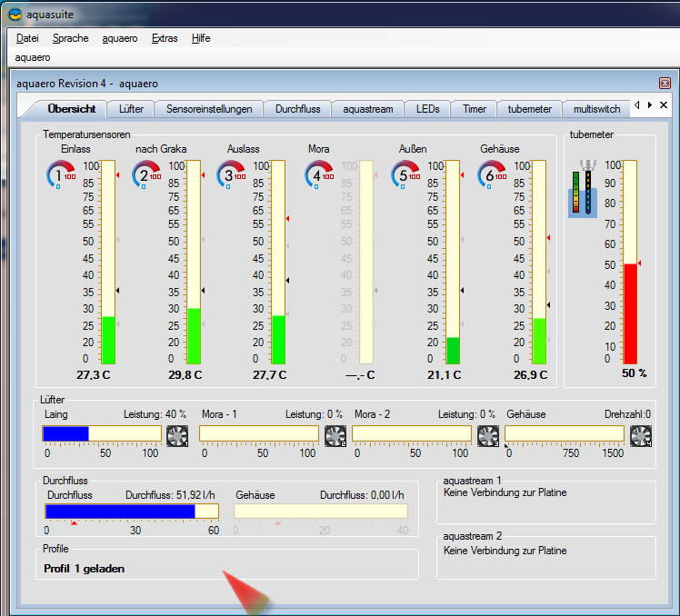Switch to the tubemeter tab

[529, 109]
